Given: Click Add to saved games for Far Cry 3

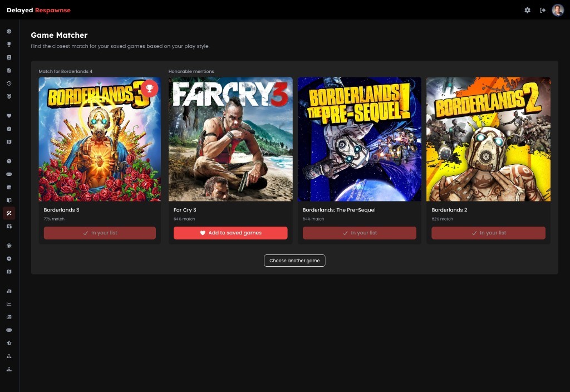Looking at the screenshot, I should pyautogui.click(x=230, y=233).
